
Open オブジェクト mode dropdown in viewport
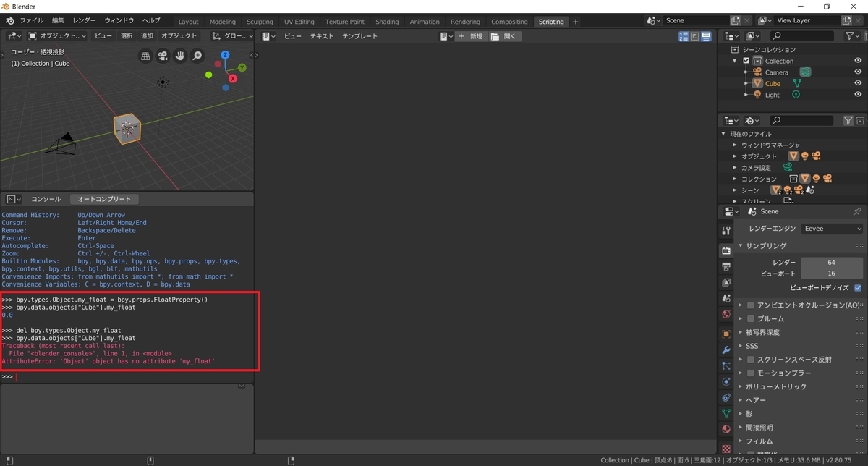coord(57,35)
